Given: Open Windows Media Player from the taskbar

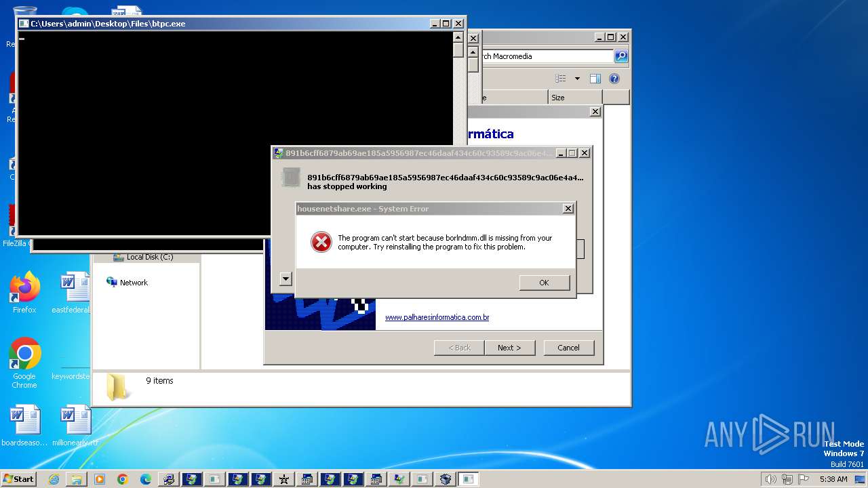Looking at the screenshot, I should [x=100, y=479].
